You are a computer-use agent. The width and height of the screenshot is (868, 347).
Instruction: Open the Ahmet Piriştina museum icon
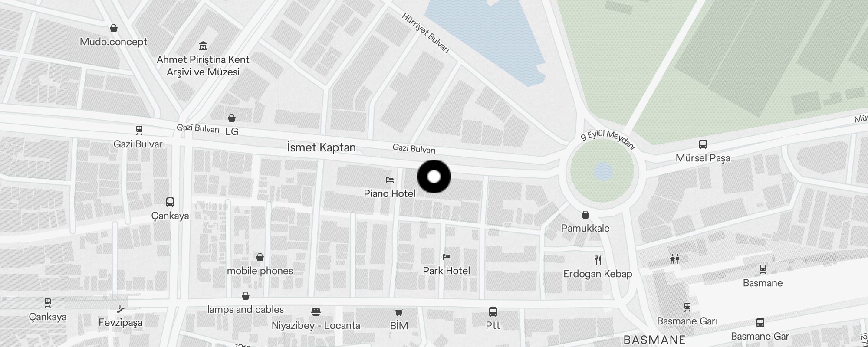(x=203, y=46)
